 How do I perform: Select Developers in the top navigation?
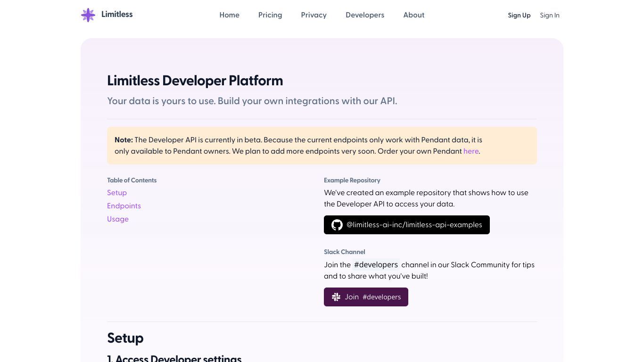pyautogui.click(x=365, y=15)
